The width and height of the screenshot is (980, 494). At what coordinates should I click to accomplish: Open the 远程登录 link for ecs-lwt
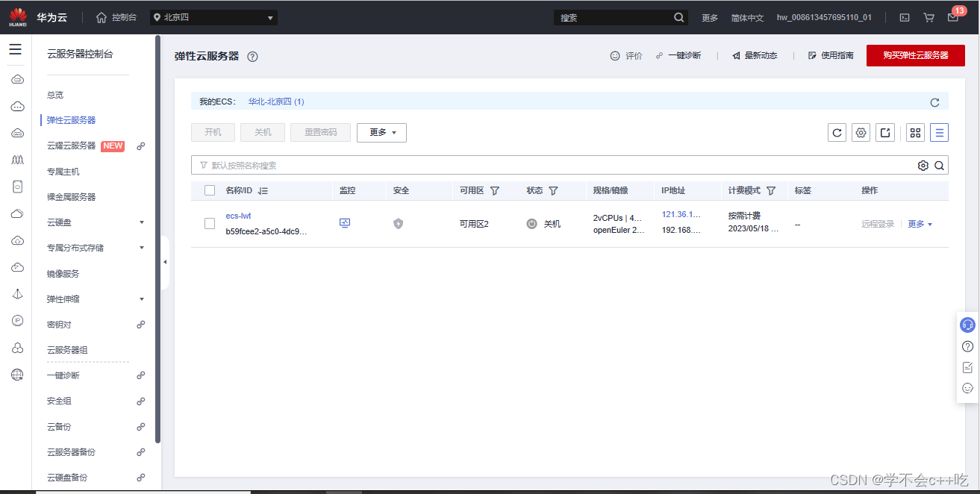tap(877, 223)
